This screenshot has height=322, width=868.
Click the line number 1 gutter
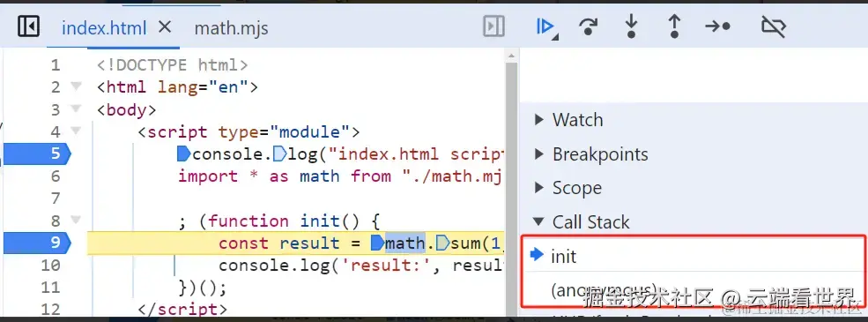55,65
